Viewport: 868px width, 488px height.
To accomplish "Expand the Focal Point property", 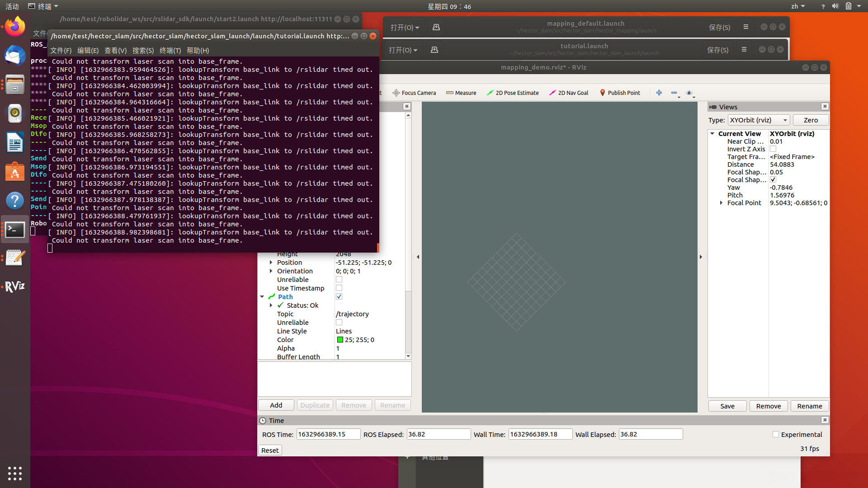I will pos(721,203).
